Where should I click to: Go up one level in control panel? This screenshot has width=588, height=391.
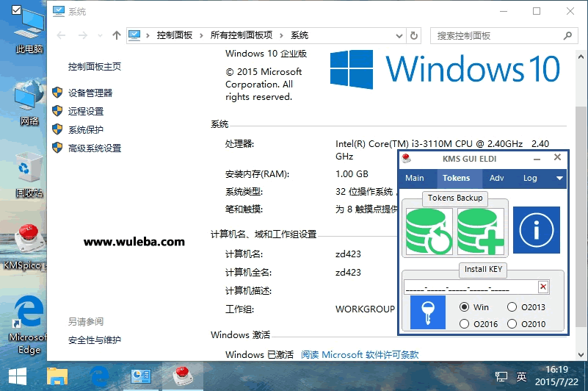117,36
